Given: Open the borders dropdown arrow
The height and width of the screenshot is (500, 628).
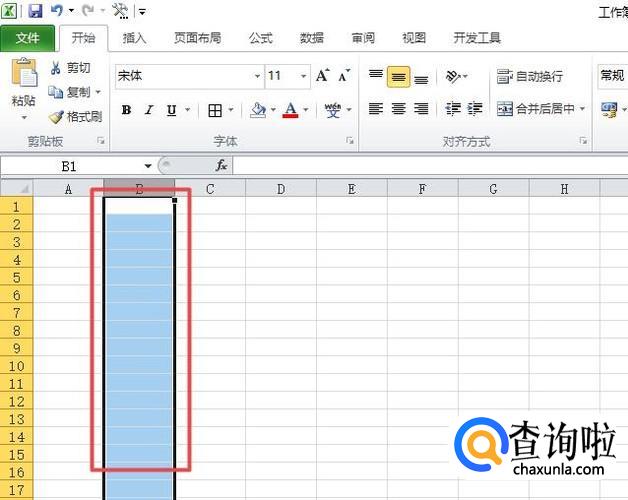Looking at the screenshot, I should 231,109.
